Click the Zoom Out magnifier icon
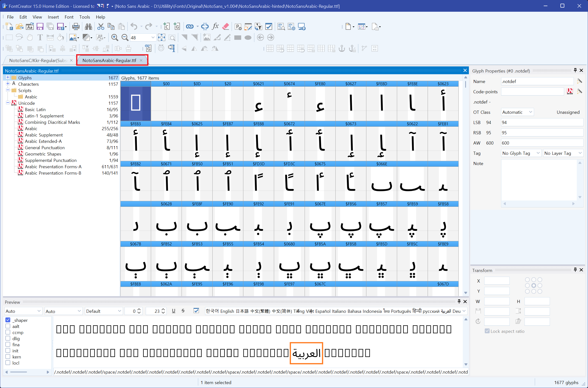The width and height of the screenshot is (588, 388). 125,38
